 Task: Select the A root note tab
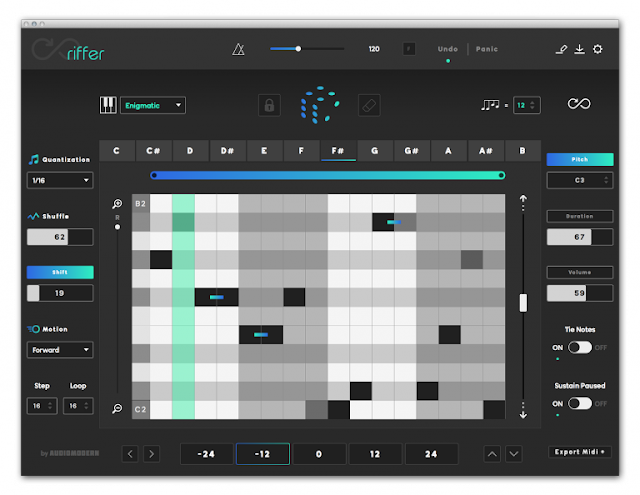click(x=449, y=151)
